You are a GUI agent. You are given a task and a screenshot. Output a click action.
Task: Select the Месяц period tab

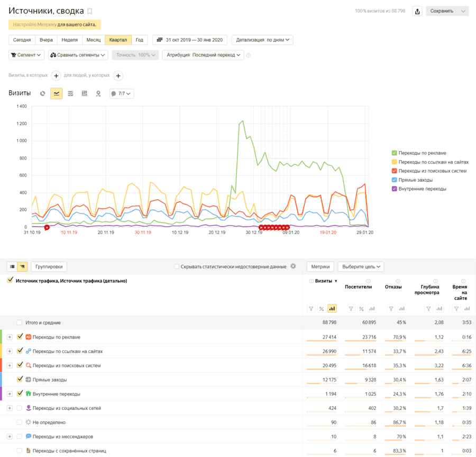(93, 40)
